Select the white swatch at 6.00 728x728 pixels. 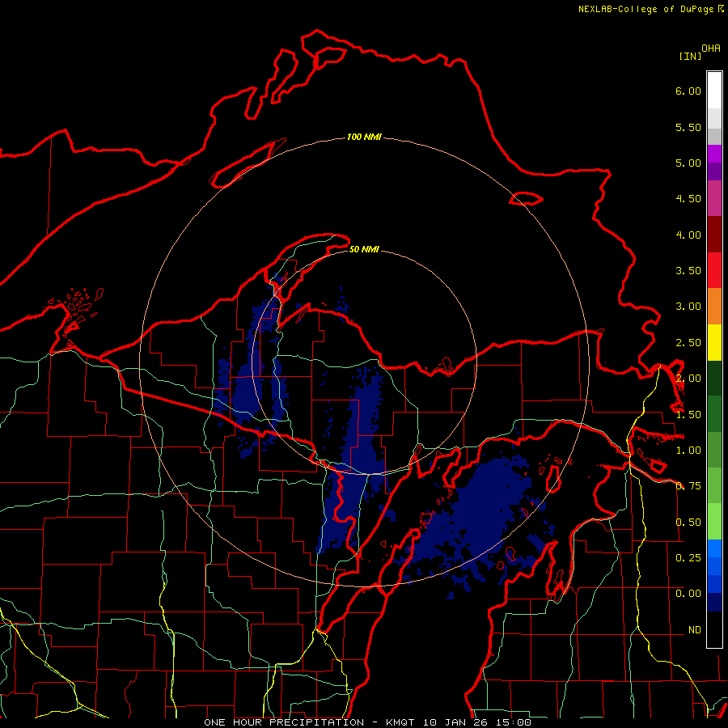click(714, 91)
